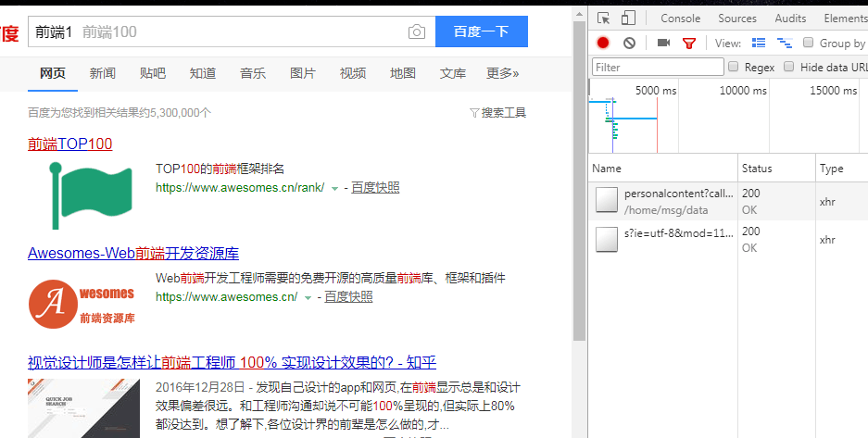Clear the network log icon
868x438 pixels.
coord(629,43)
